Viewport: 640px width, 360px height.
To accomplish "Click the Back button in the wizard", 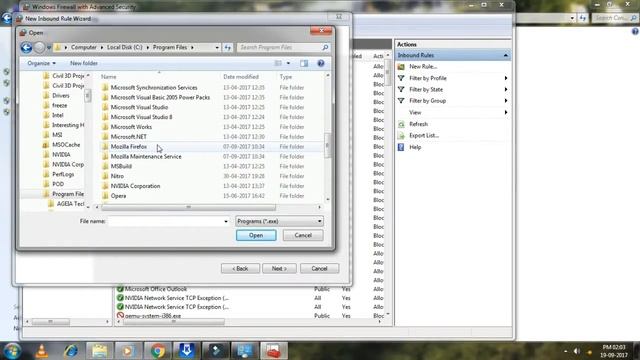I will pyautogui.click(x=240, y=269).
